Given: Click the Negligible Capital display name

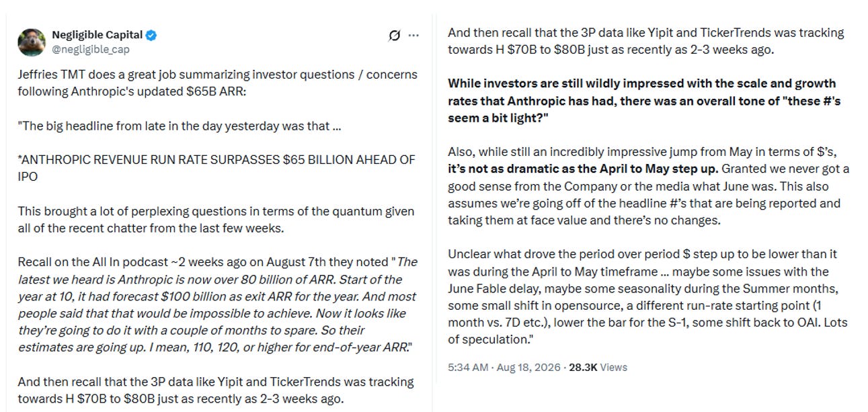Looking at the screenshot, I should tap(97, 35).
